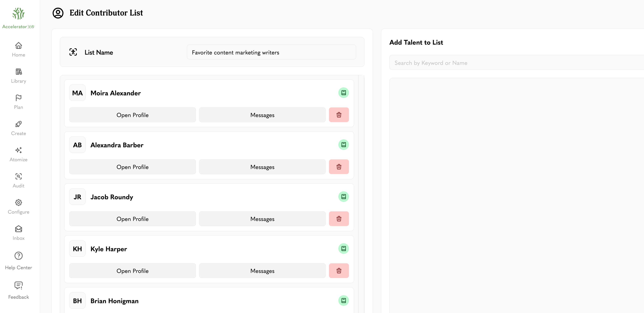Open the Audit section
This screenshot has height=313, width=644.
[x=19, y=180]
